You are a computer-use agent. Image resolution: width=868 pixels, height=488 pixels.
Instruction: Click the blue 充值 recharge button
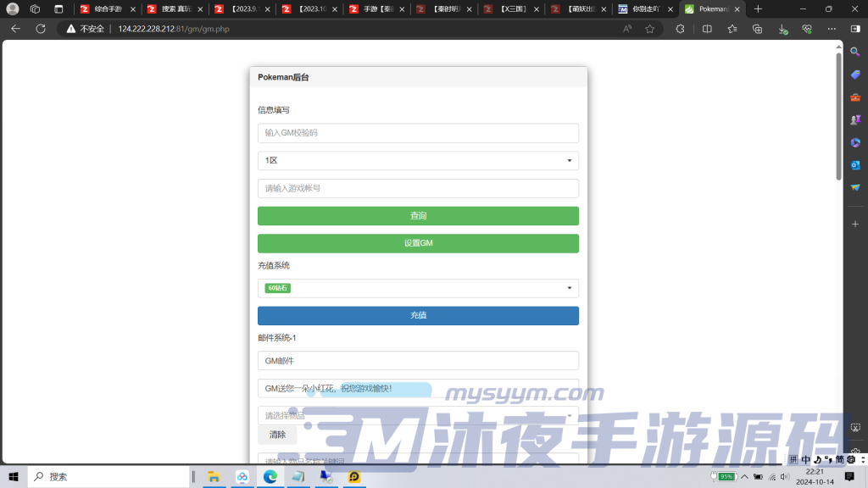(418, 315)
